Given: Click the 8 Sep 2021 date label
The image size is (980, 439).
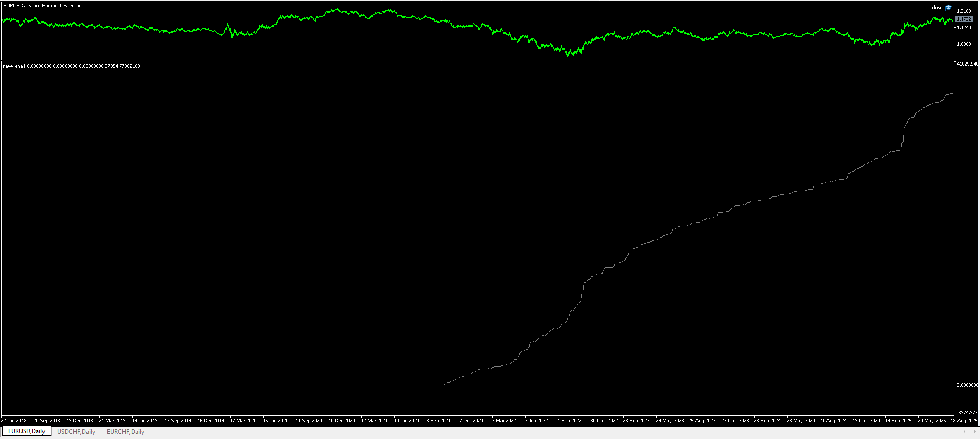Looking at the screenshot, I should (439, 421).
